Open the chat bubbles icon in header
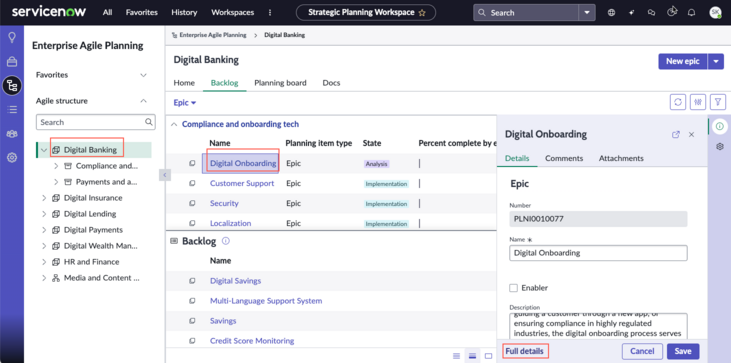731x363 pixels. (x=651, y=13)
